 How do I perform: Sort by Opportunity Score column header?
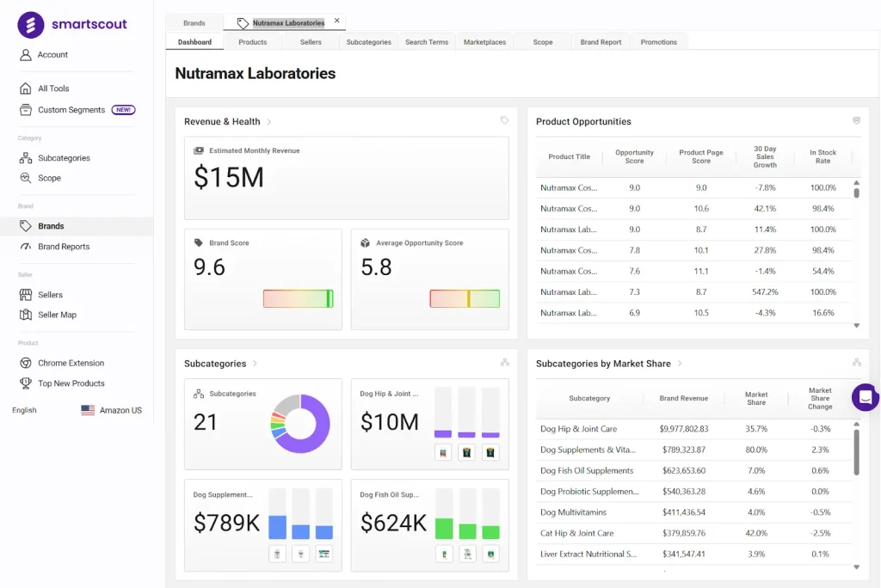634,156
